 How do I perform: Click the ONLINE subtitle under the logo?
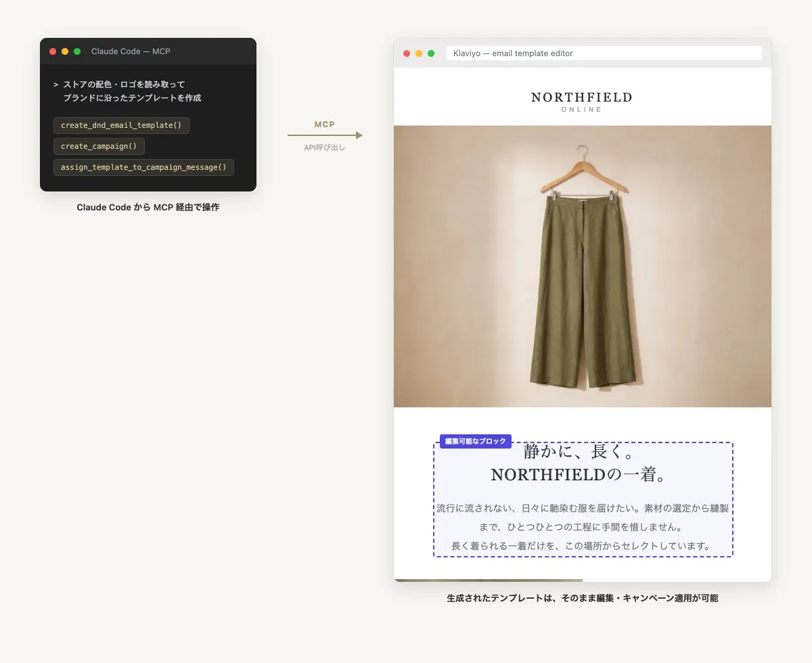tap(582, 110)
